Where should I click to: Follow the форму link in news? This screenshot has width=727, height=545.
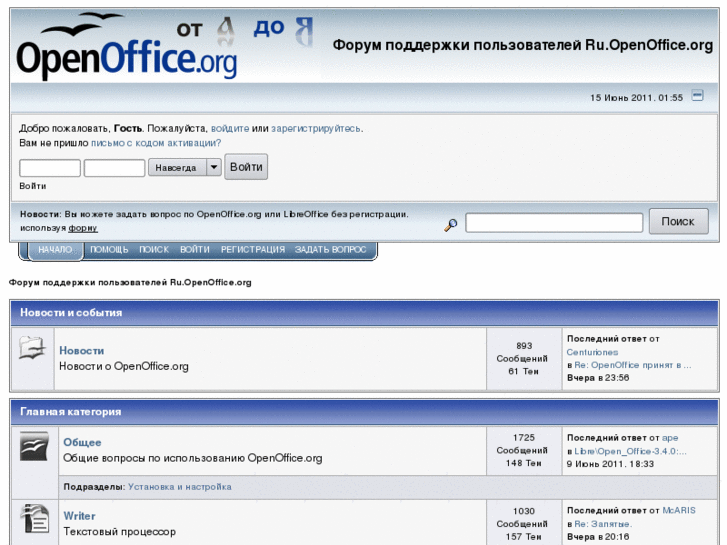(83, 228)
